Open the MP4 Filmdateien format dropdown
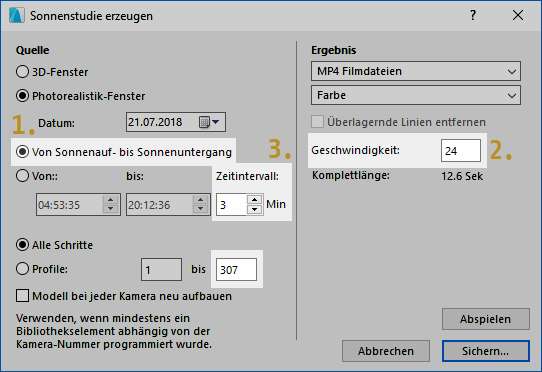Screen dimensions: 542x372 [x=416, y=71]
